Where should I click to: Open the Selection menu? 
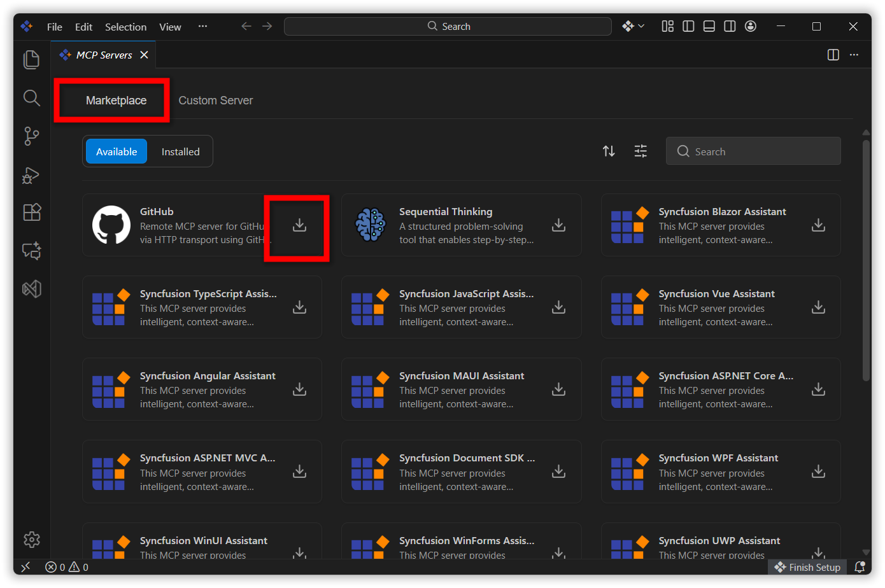pos(125,27)
